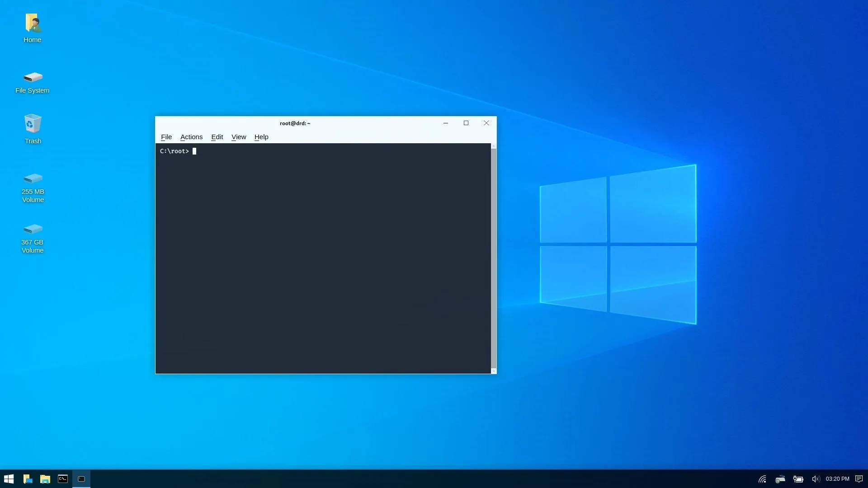The height and width of the screenshot is (488, 868).
Task: Launch the show desktop taskbar icon
Action: coord(28,479)
